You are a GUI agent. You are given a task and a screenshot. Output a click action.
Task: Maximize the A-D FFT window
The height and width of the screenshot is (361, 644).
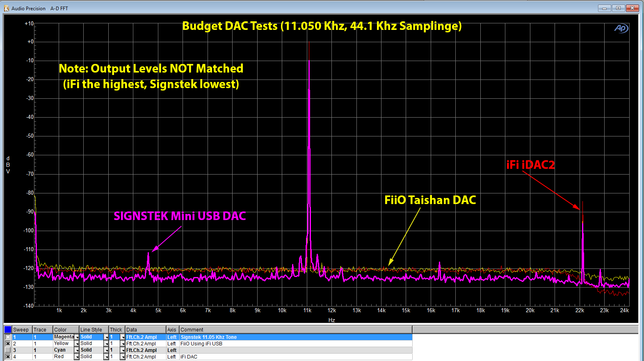coord(618,8)
